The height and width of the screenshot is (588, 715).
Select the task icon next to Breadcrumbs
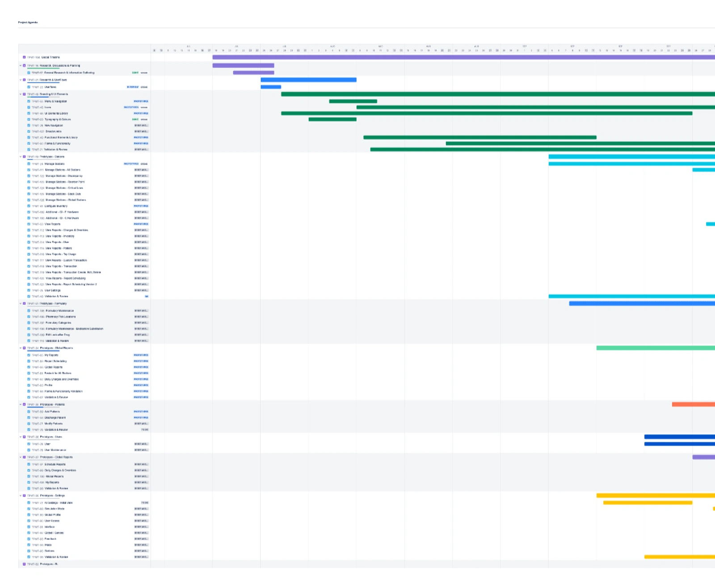[29, 131]
